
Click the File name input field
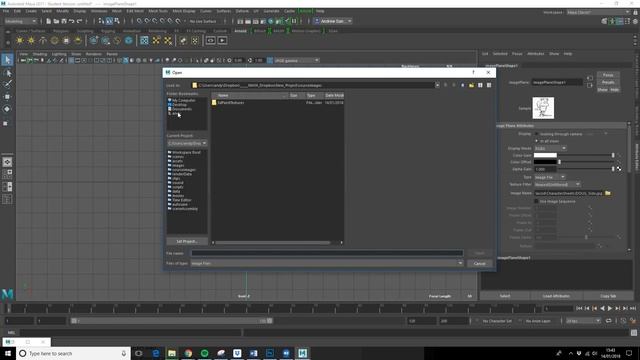tap(327, 253)
